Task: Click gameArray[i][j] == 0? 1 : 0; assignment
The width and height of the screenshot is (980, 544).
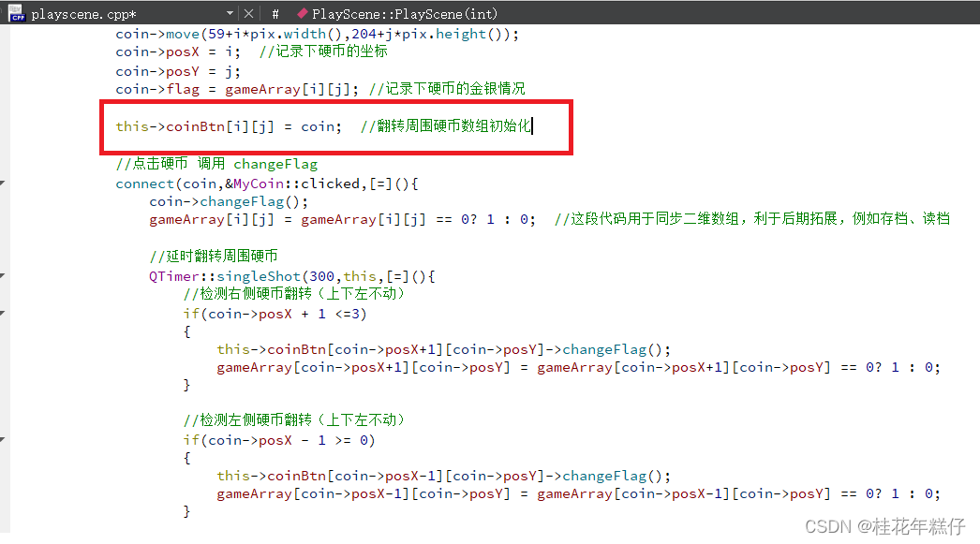Action: (342, 219)
